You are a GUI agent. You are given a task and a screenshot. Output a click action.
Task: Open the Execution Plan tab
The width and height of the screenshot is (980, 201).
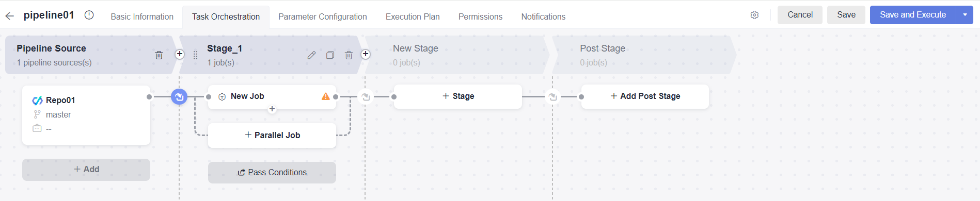click(413, 16)
